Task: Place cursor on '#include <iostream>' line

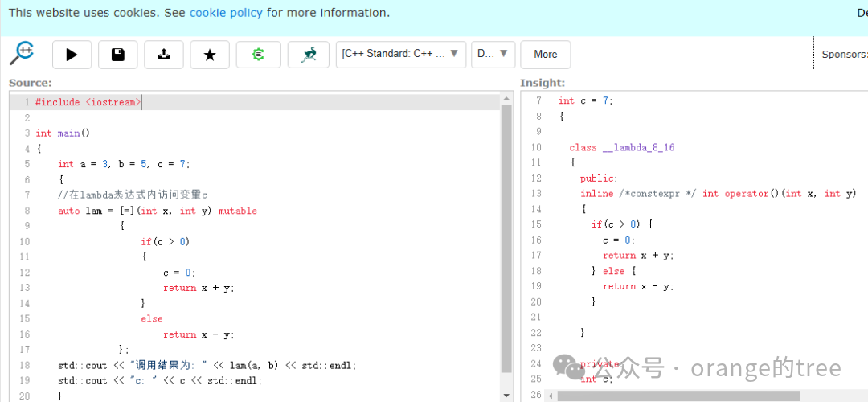Action: (x=88, y=102)
